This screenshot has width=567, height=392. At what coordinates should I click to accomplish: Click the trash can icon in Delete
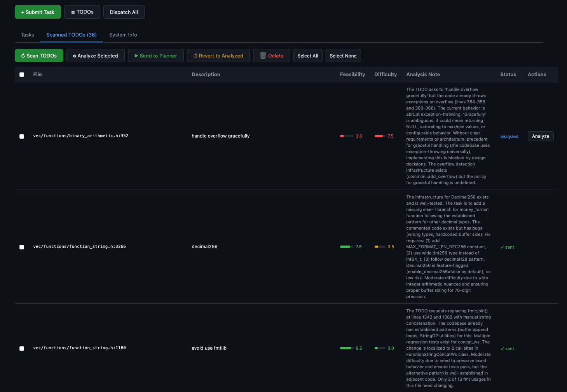(263, 56)
